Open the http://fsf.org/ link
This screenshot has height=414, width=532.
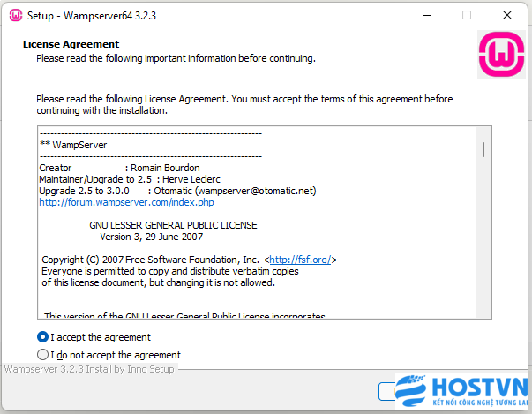[x=300, y=260]
